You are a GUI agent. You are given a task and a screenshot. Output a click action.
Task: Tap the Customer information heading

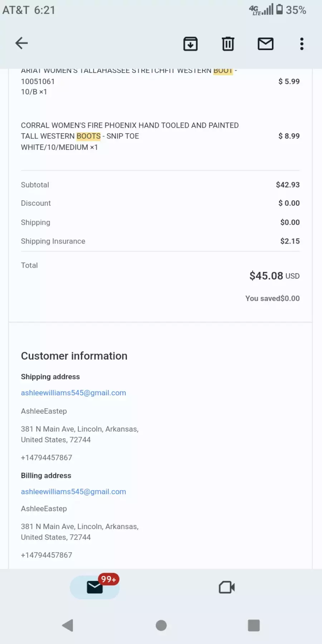(74, 356)
